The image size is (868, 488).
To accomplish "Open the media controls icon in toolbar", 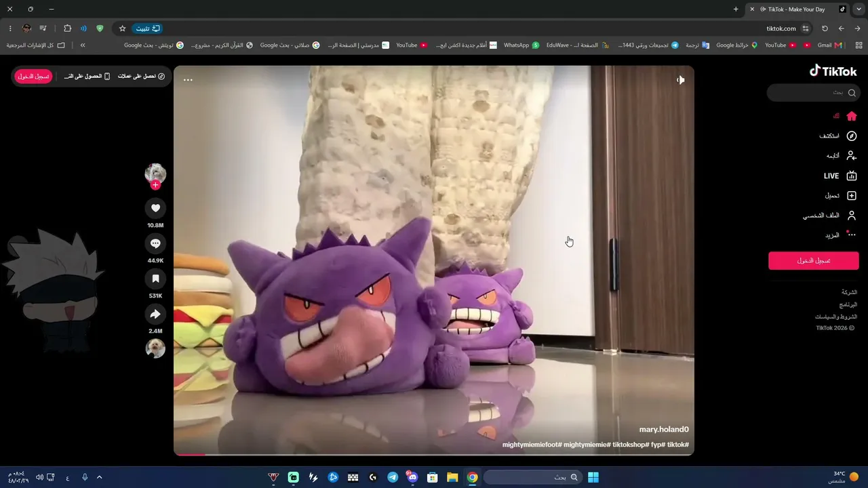I will click(x=43, y=28).
